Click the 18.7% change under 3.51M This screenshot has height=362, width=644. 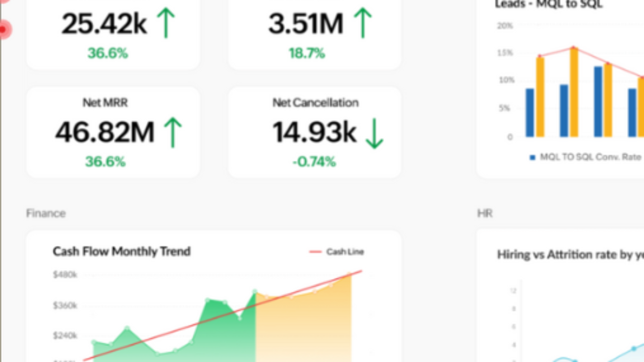[x=307, y=53]
